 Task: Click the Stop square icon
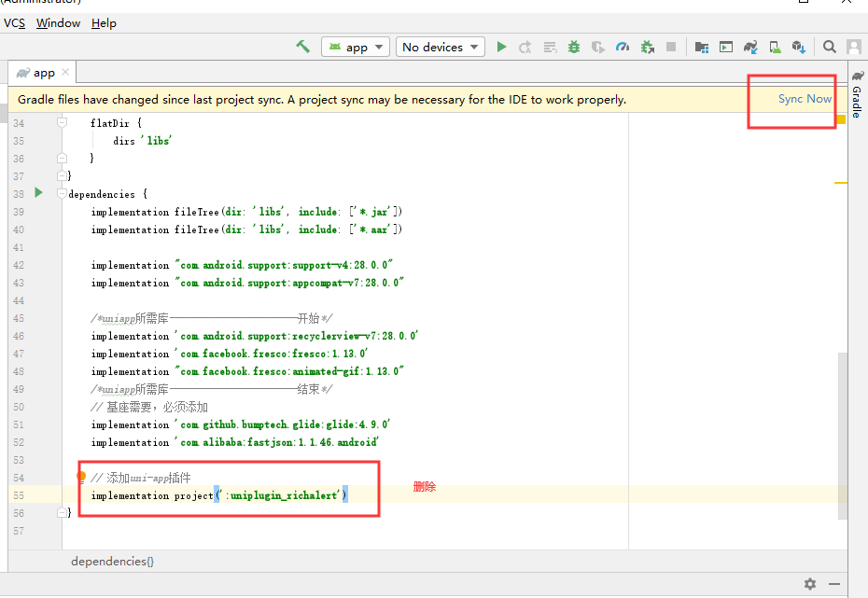[x=671, y=47]
